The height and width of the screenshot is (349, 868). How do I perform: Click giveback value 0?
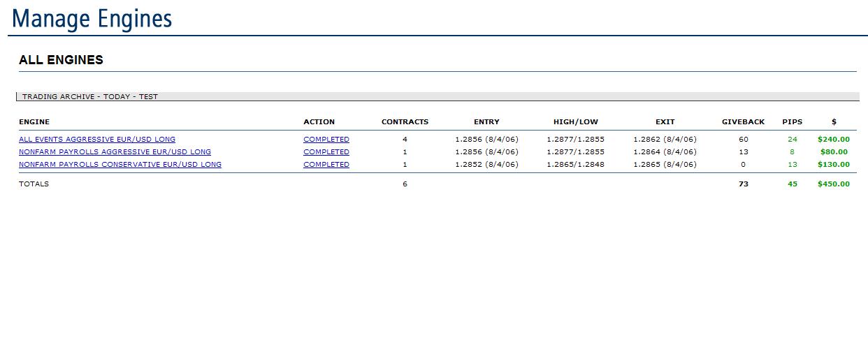tap(744, 165)
